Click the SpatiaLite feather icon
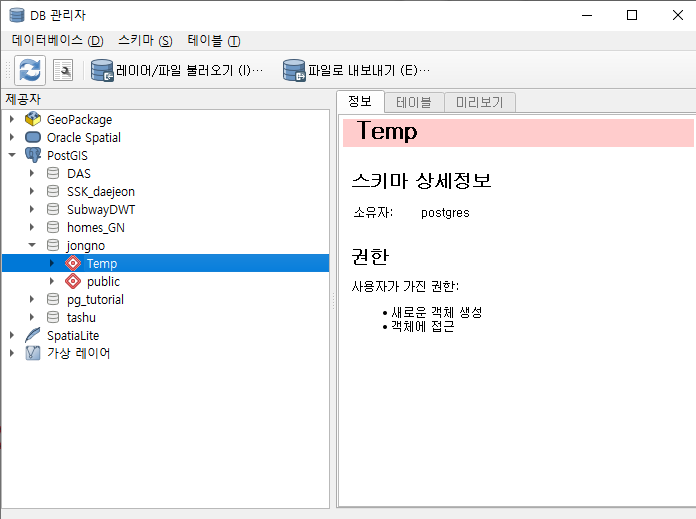696x519 pixels. click(x=33, y=335)
